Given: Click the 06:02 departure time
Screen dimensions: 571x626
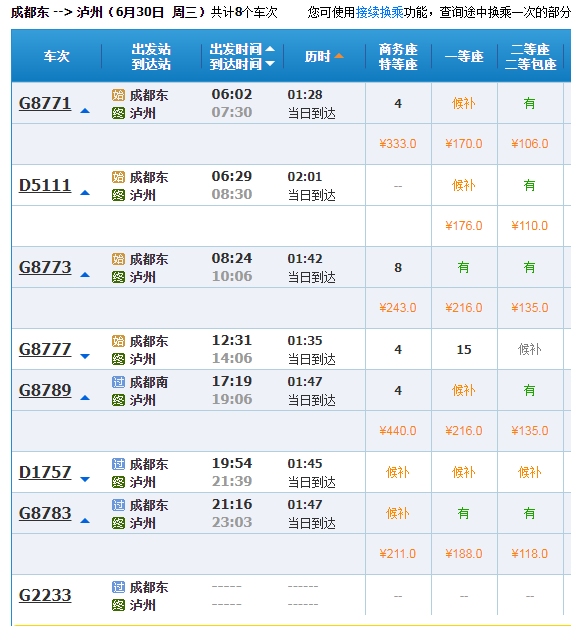Looking at the screenshot, I should 232,95.
